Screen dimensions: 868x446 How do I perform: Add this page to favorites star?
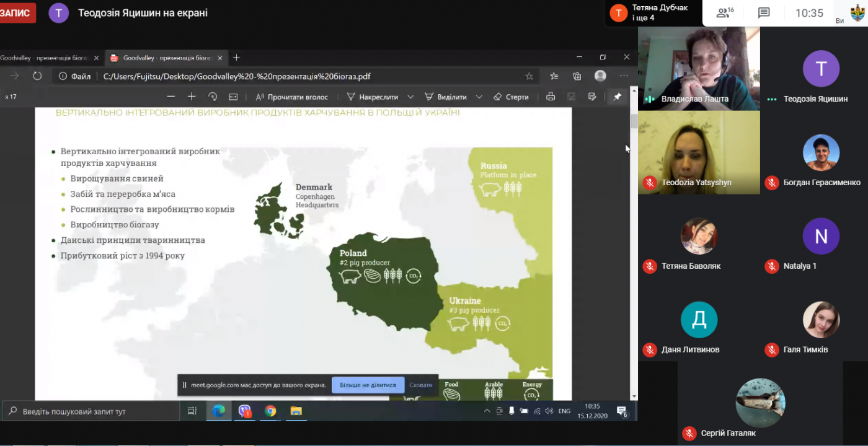point(529,76)
